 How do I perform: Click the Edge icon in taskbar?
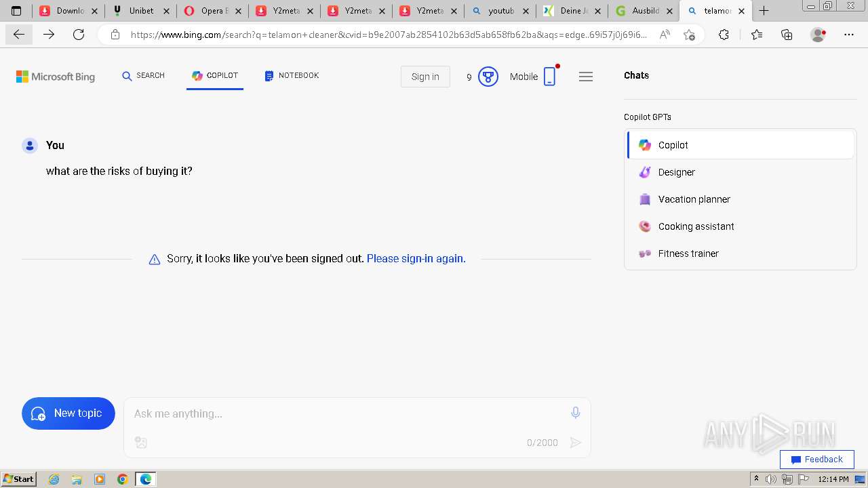pos(145,479)
